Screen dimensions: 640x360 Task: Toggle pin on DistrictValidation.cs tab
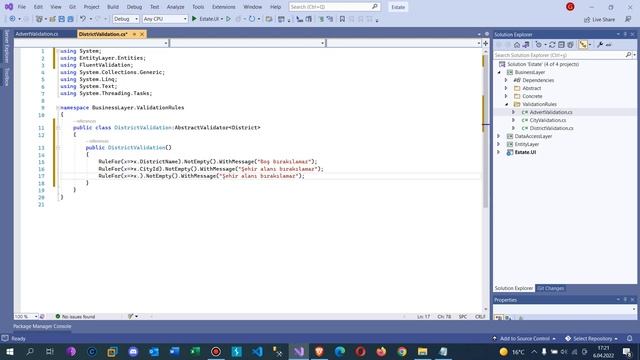pyautogui.click(x=134, y=34)
